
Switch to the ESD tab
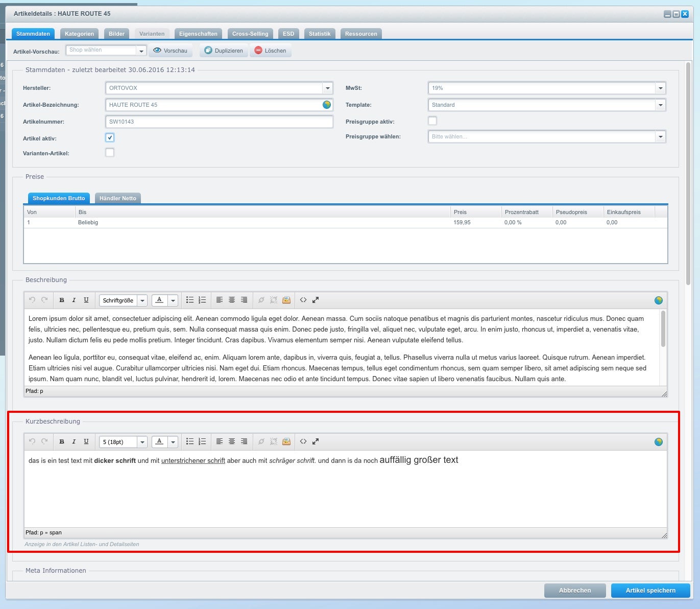288,34
